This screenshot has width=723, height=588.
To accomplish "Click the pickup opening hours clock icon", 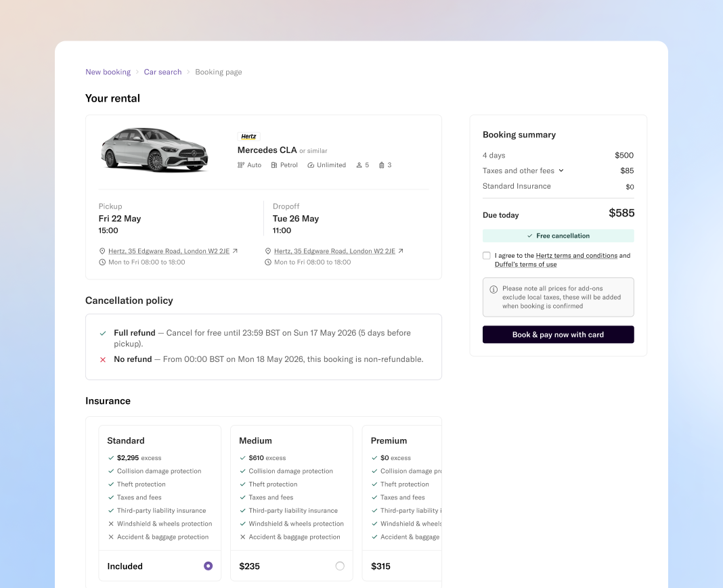I will point(102,263).
